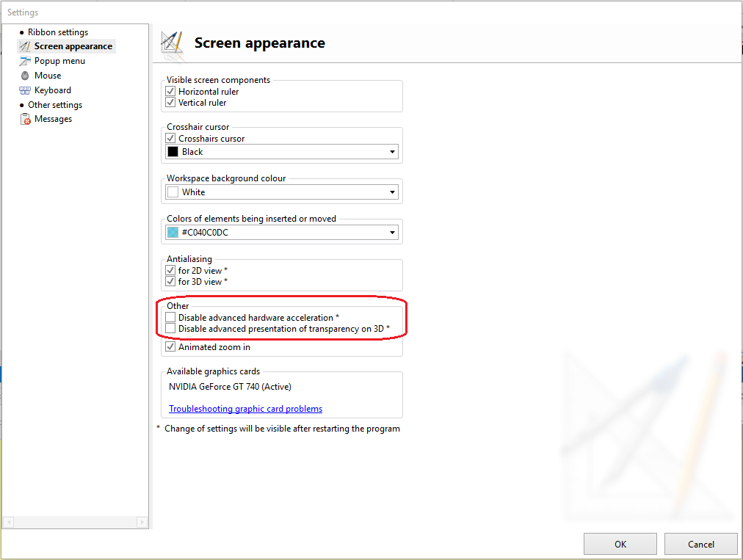Click the Screen appearance header icon
The height and width of the screenshot is (560, 743).
tap(173, 43)
